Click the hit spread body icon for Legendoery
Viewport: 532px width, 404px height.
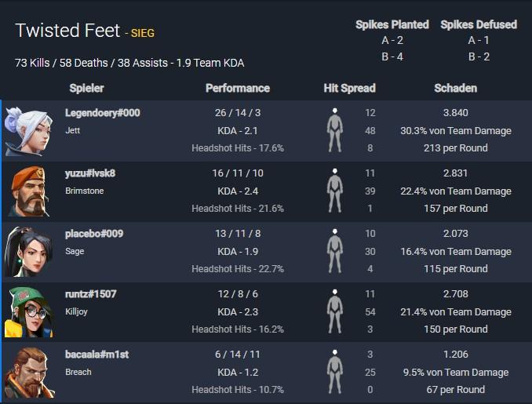335,130
